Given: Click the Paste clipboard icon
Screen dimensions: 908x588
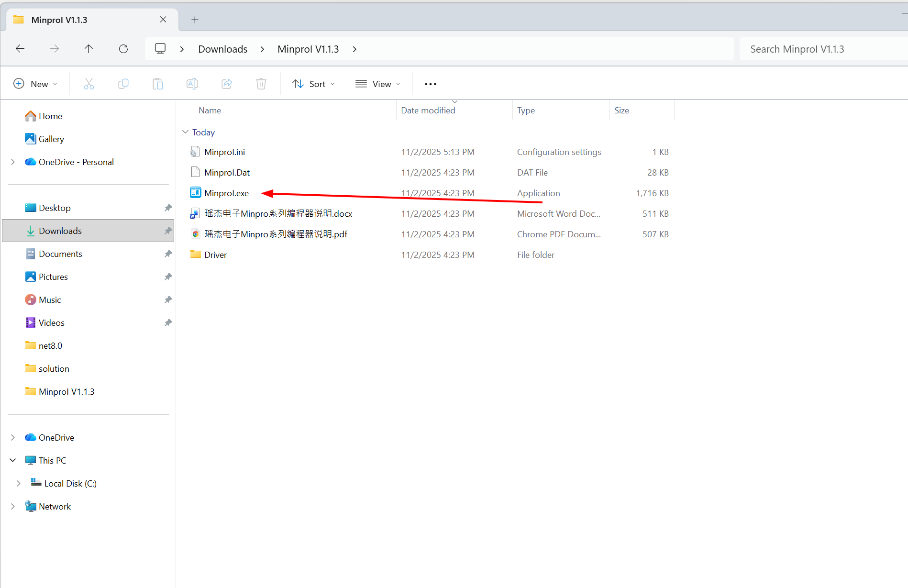Looking at the screenshot, I should coord(158,84).
